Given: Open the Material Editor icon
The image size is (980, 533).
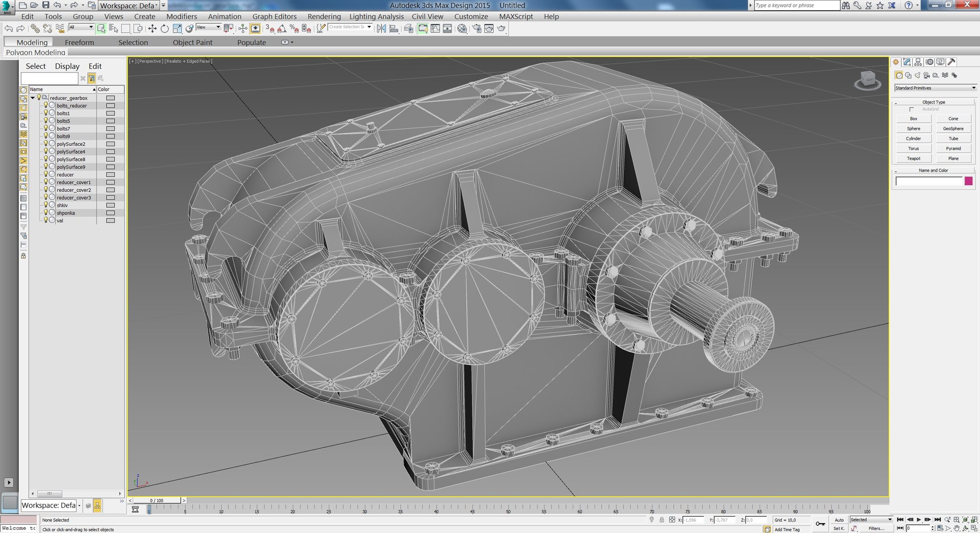Looking at the screenshot, I should click(x=462, y=29).
